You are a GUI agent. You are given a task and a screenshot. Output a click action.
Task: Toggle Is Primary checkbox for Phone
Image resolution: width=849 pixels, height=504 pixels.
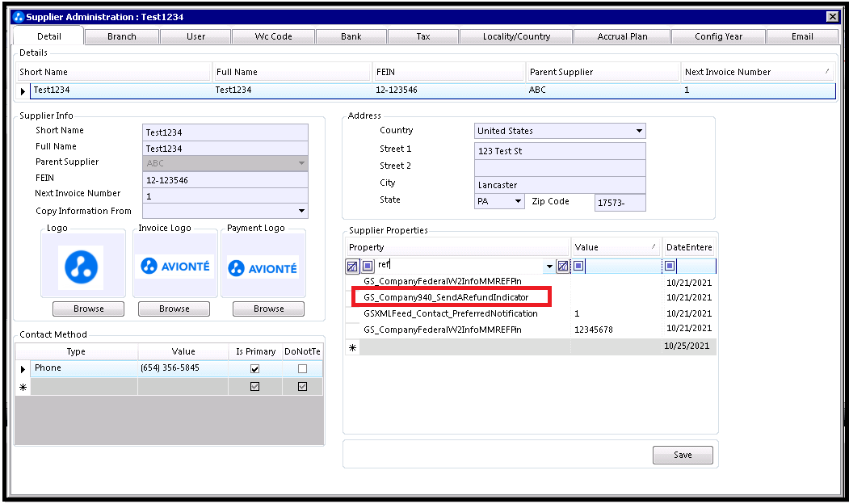(255, 368)
